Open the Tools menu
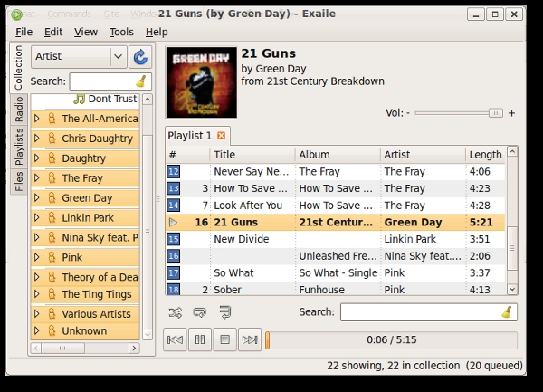Image resolution: width=543 pixels, height=392 pixels. (x=121, y=32)
